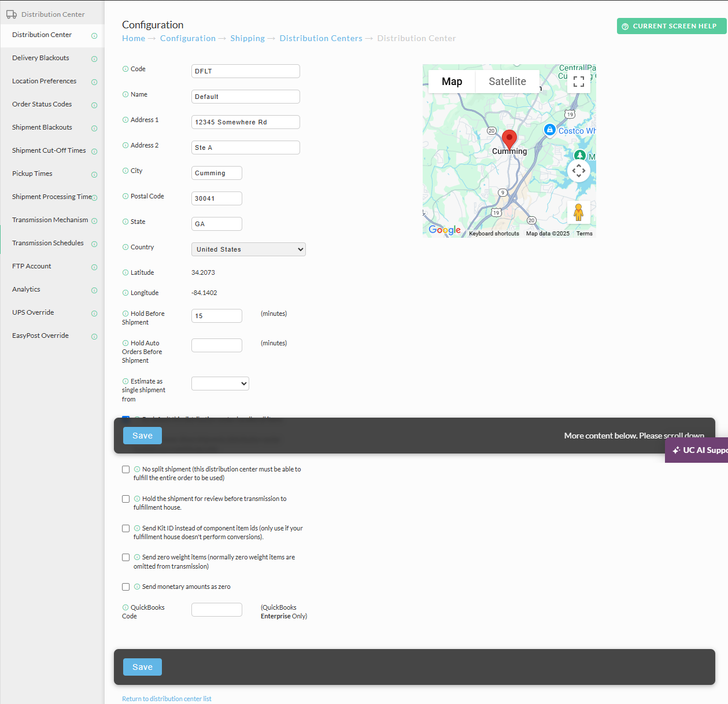Image resolution: width=728 pixels, height=704 pixels.
Task: Click the top Save button
Action: pos(142,436)
